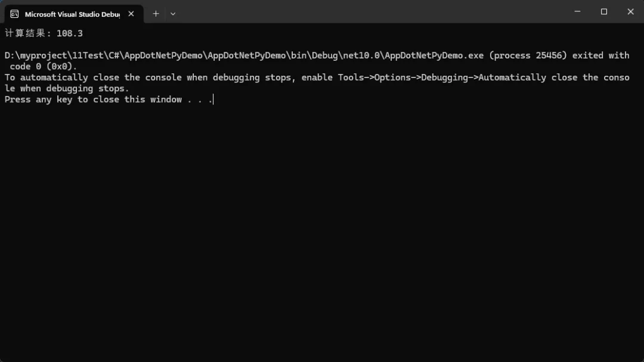Minimize the terminal window
Image resolution: width=644 pixels, height=362 pixels.
point(577,11)
